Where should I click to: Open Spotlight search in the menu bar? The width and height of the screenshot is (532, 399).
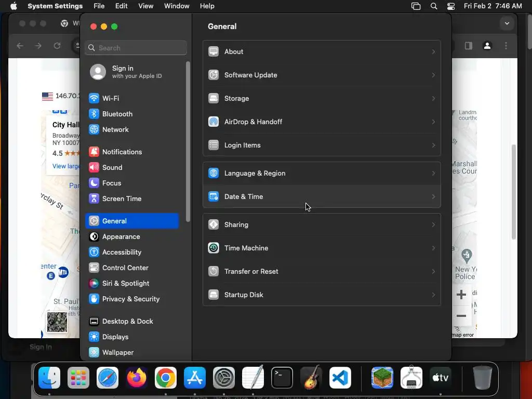[x=434, y=6]
